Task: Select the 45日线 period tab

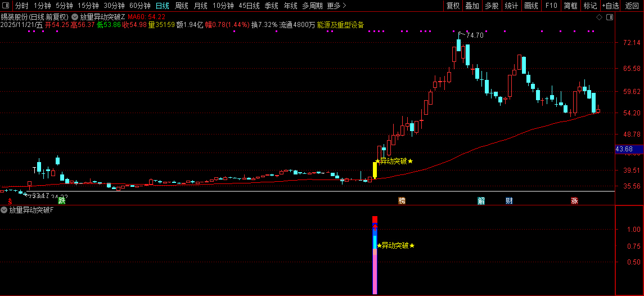Action: point(249,6)
